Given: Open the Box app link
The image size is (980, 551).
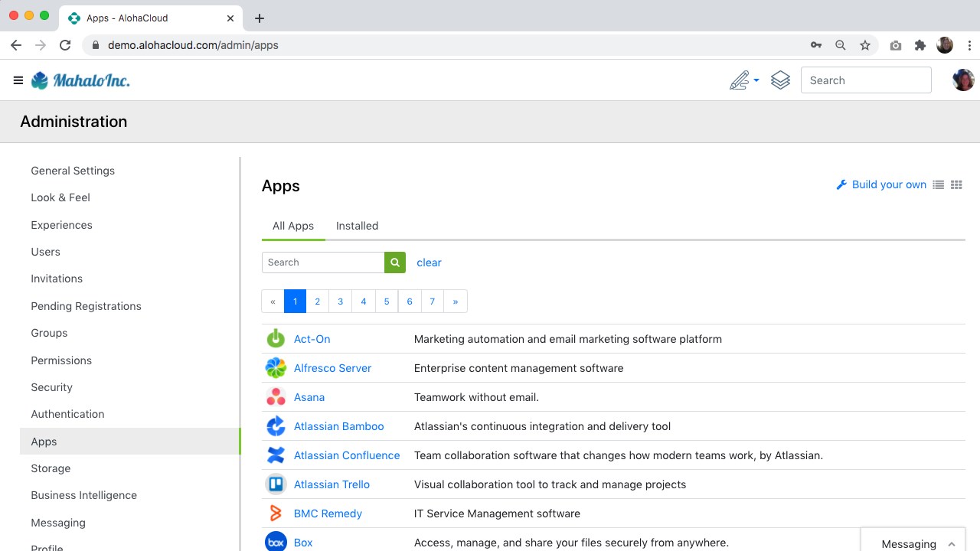Looking at the screenshot, I should [x=303, y=543].
